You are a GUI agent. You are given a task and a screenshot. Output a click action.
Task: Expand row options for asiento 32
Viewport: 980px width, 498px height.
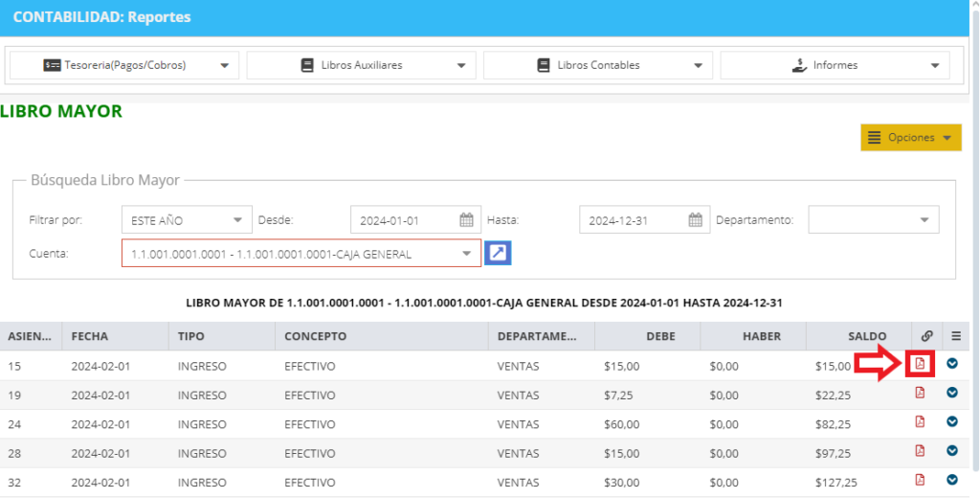[952, 479]
